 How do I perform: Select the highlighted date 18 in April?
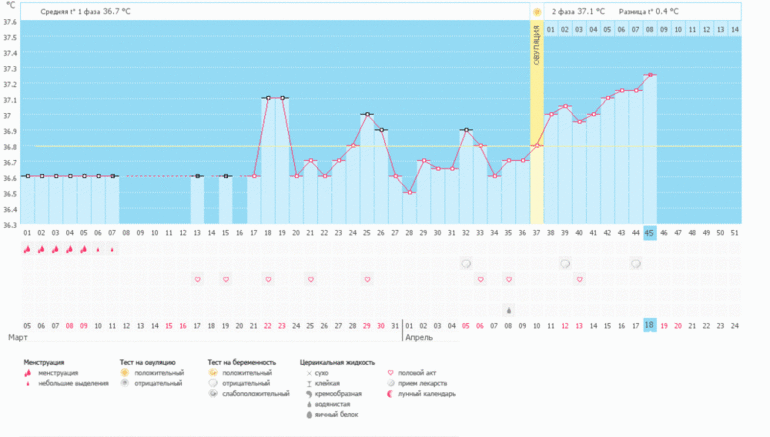pyautogui.click(x=650, y=325)
